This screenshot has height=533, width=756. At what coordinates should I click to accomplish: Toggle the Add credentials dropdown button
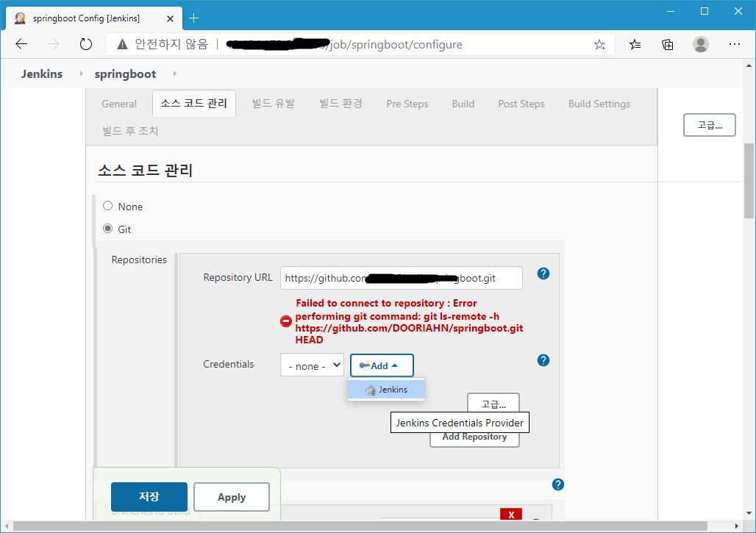click(x=382, y=365)
